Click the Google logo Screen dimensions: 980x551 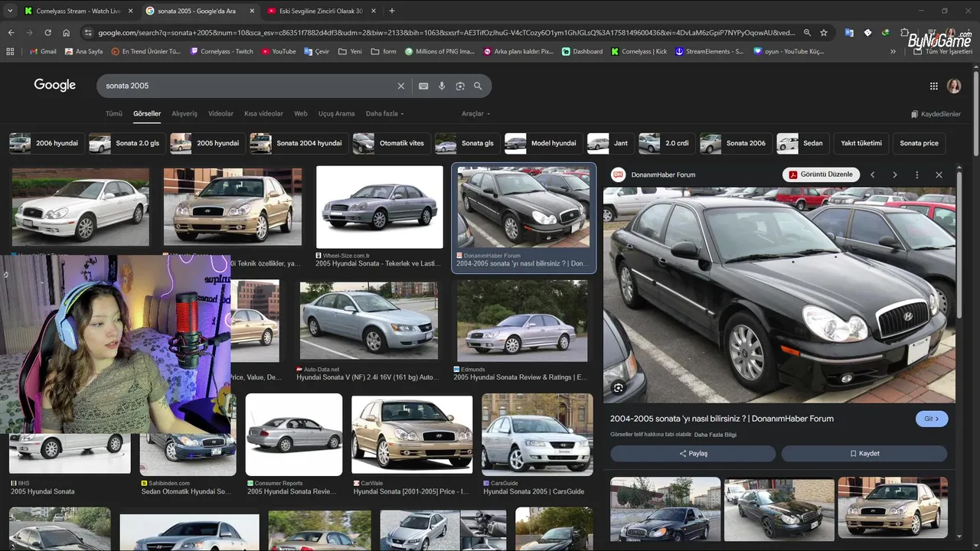point(54,85)
